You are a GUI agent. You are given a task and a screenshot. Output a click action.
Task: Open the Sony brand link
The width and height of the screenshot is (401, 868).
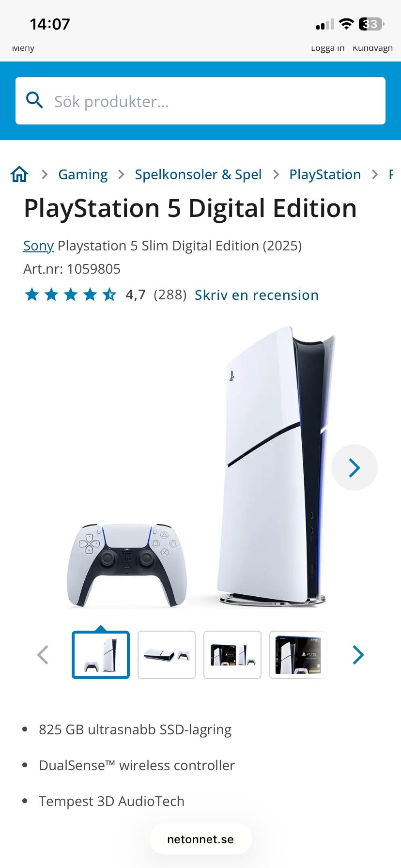(x=38, y=246)
